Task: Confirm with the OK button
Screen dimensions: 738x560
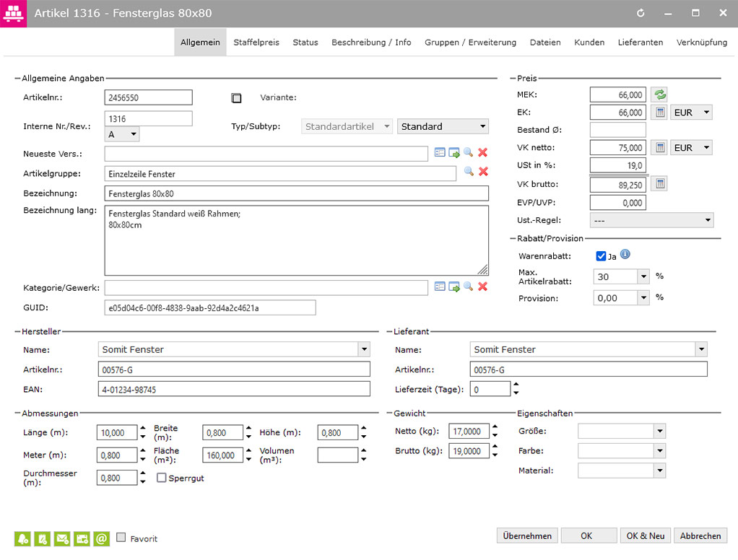Action: point(589,536)
